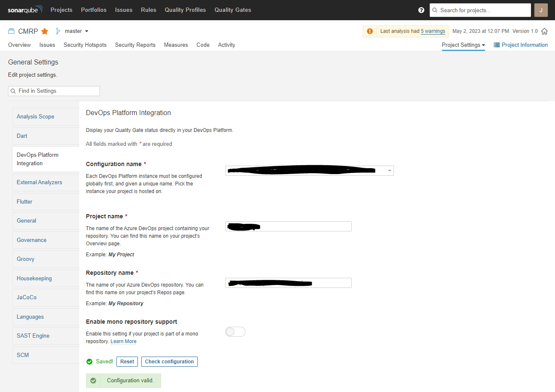Click the Version 1.0 label

tap(525, 31)
